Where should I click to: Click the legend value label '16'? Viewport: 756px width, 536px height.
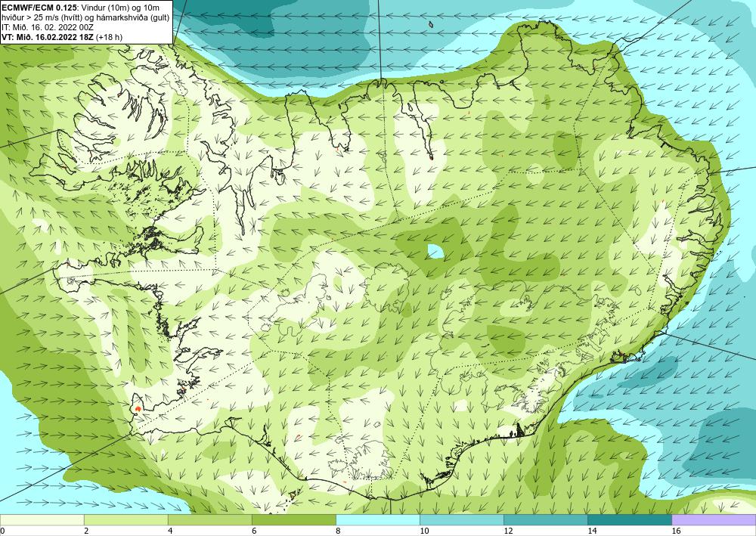[x=676, y=531]
